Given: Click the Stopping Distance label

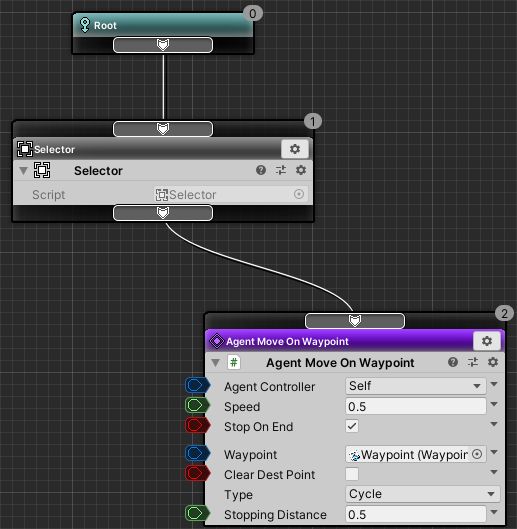Looking at the screenshot, I should click(275, 515).
